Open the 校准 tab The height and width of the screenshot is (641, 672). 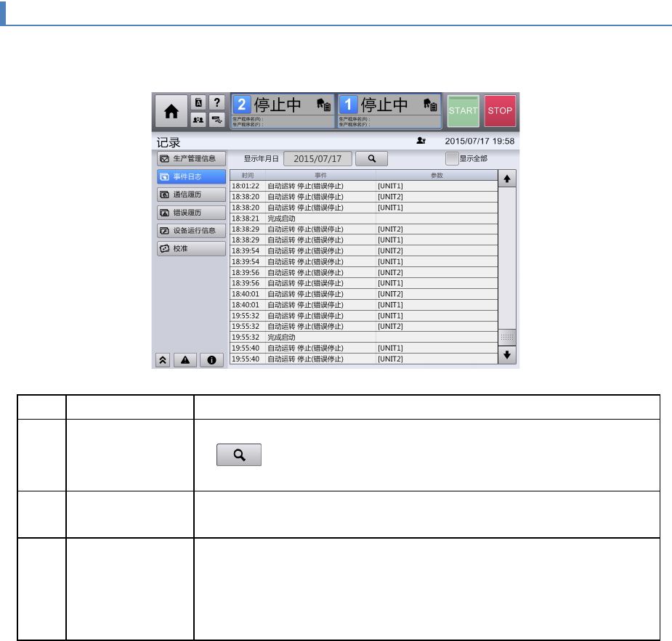[191, 248]
